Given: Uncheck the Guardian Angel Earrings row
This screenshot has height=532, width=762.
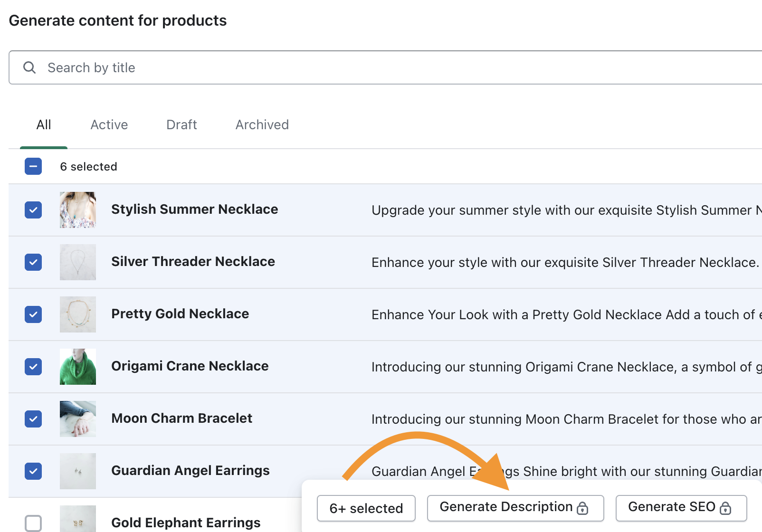Looking at the screenshot, I should (x=33, y=471).
